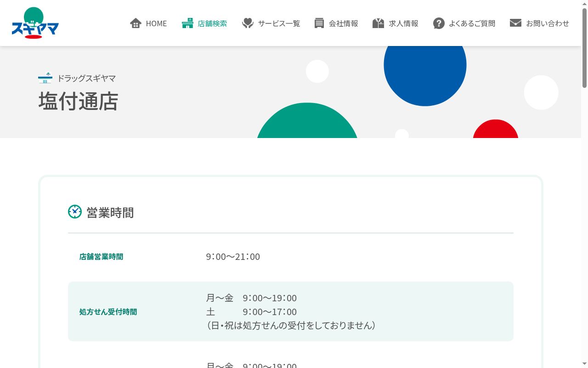Image resolution: width=588 pixels, height=368 pixels.
Task: Click the drugstore icon beside ドラッグスギヤマ
Action: 45,78
